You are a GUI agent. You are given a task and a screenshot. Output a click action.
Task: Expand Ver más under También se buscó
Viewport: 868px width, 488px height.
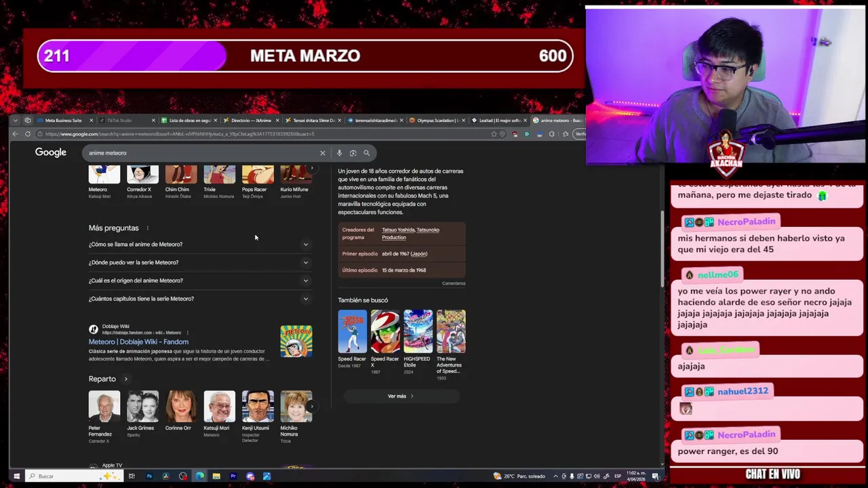pyautogui.click(x=401, y=396)
